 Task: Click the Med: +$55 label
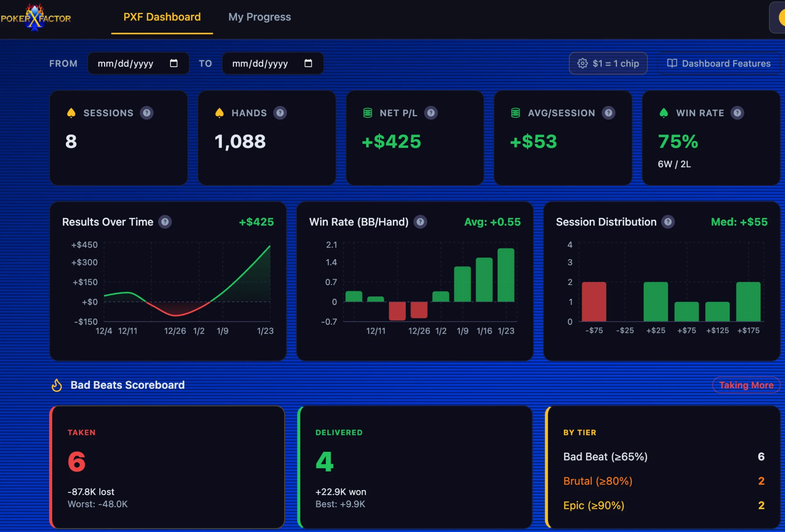click(739, 222)
